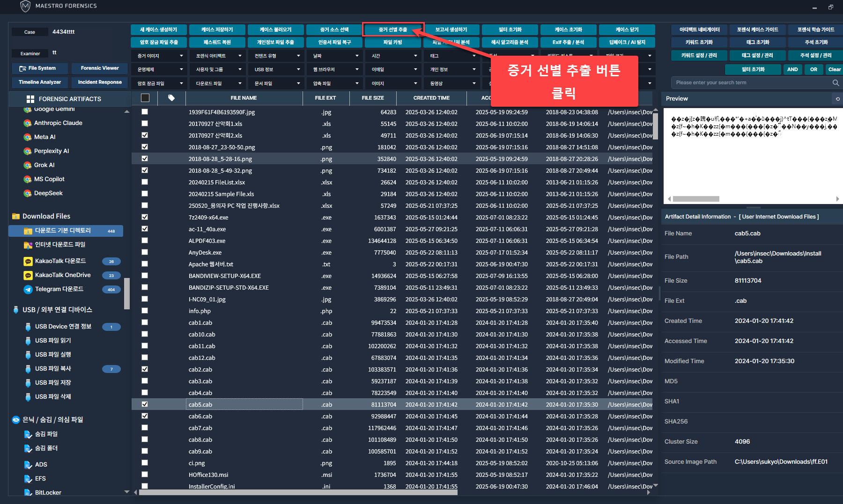Click the Anthropic Claude artifact icon
Screen dimensions: 843x504
point(28,123)
